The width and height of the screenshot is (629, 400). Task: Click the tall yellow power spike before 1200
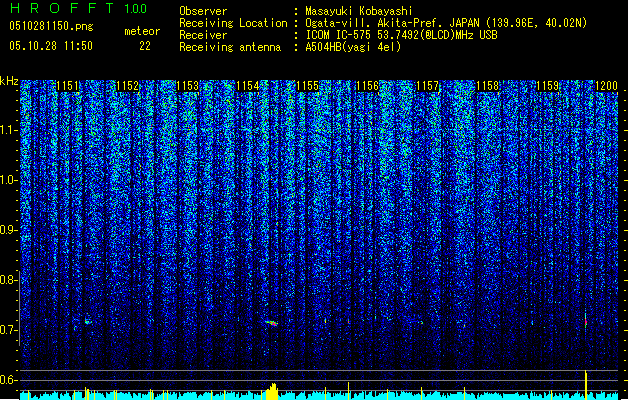[x=586, y=385]
